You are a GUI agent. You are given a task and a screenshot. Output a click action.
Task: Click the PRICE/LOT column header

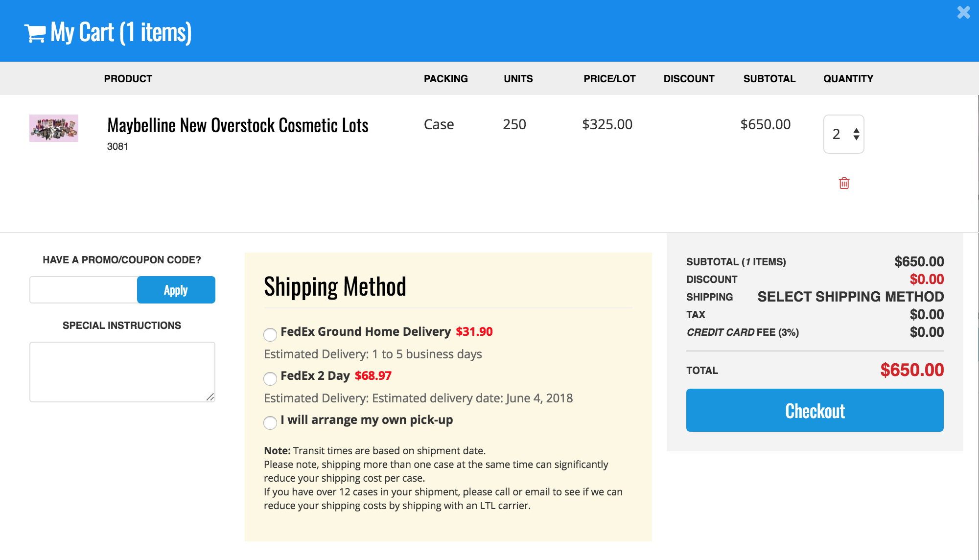click(x=609, y=79)
